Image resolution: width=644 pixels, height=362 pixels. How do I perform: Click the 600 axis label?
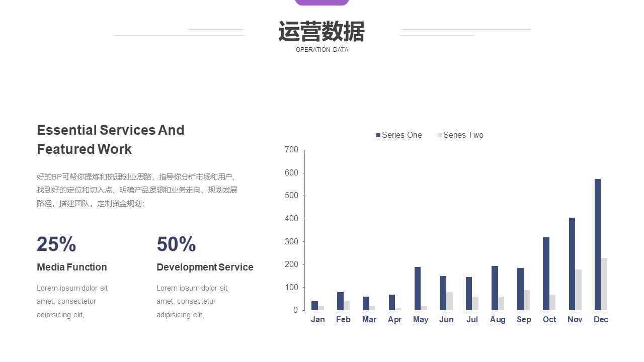coord(291,173)
